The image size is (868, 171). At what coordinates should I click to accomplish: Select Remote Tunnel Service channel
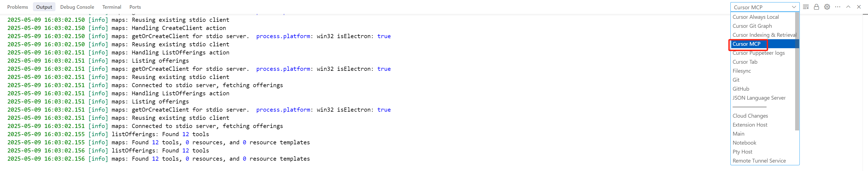click(x=759, y=161)
